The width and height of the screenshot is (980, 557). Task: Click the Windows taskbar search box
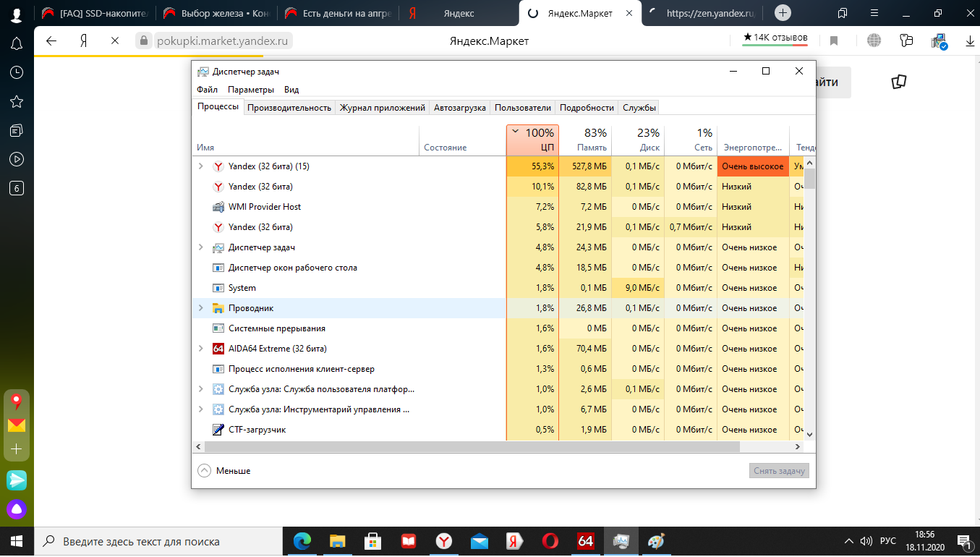[158, 541]
